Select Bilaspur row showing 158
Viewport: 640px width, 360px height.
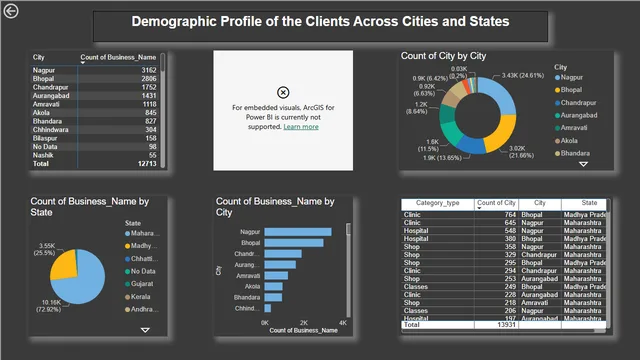[94, 138]
